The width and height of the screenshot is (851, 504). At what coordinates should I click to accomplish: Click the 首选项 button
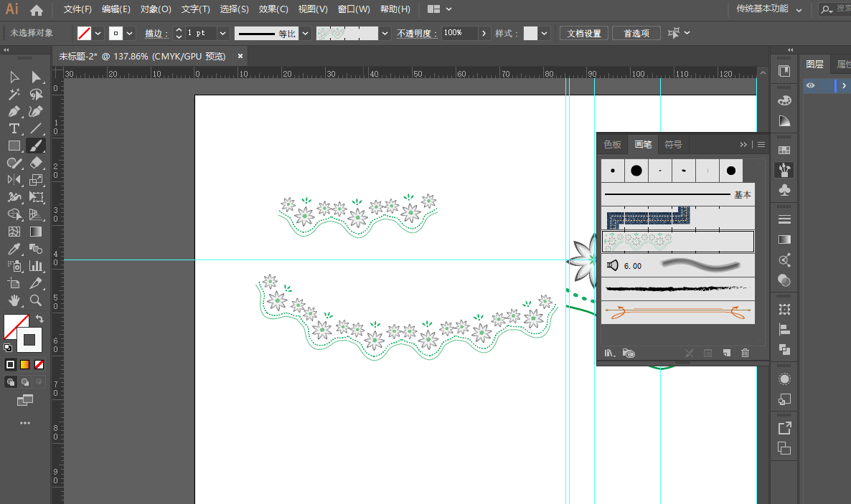[x=636, y=33]
